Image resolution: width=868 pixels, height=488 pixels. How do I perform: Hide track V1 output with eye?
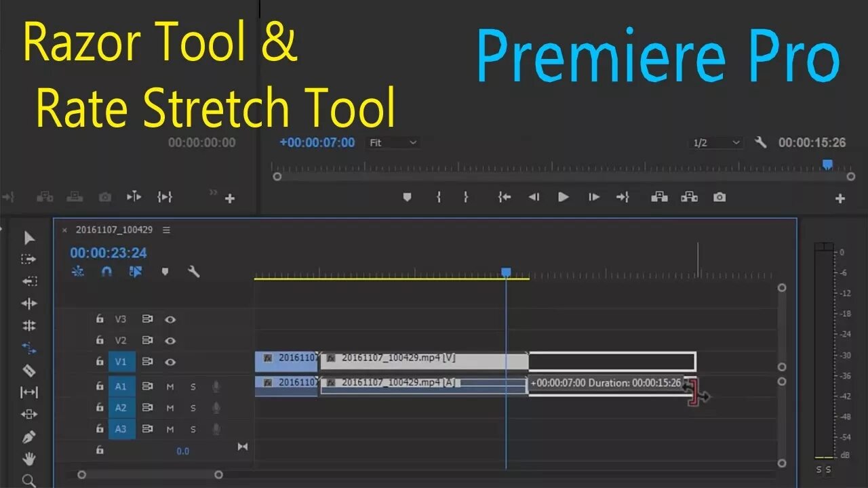pos(171,362)
